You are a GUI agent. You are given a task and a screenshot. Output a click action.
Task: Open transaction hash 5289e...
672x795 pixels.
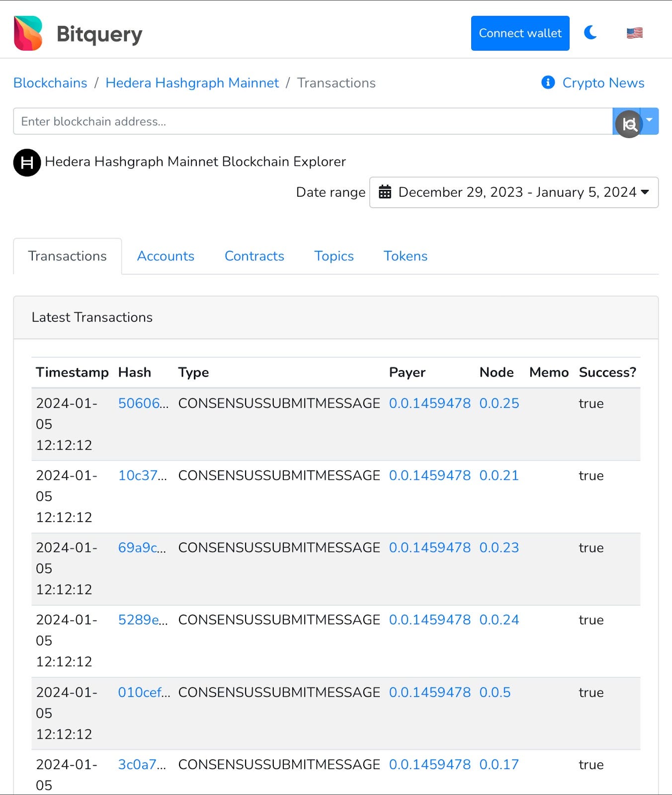143,620
